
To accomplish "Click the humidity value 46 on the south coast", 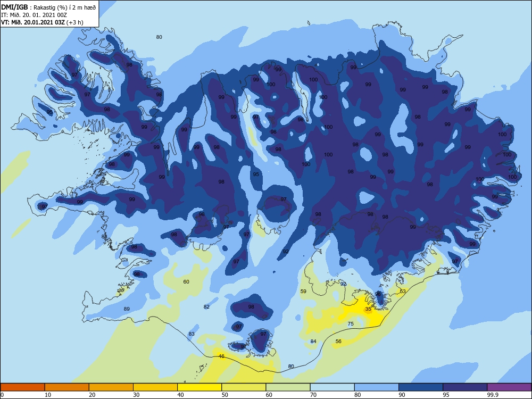I will coord(221,356).
